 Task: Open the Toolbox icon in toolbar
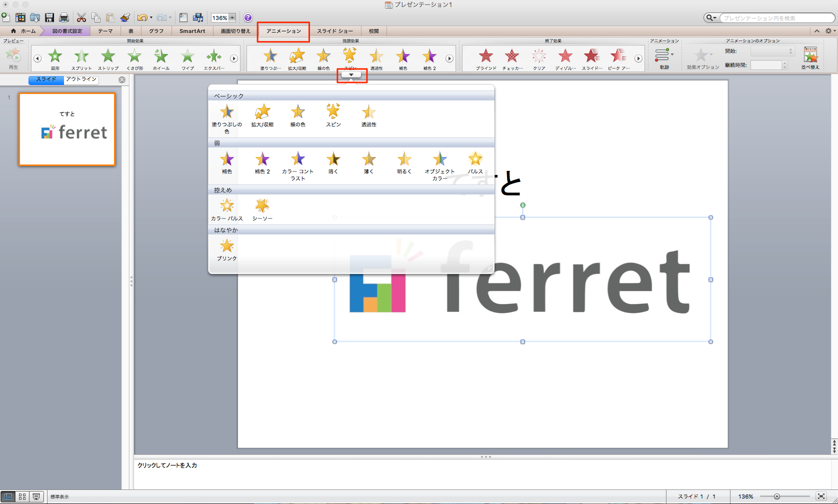(x=183, y=17)
